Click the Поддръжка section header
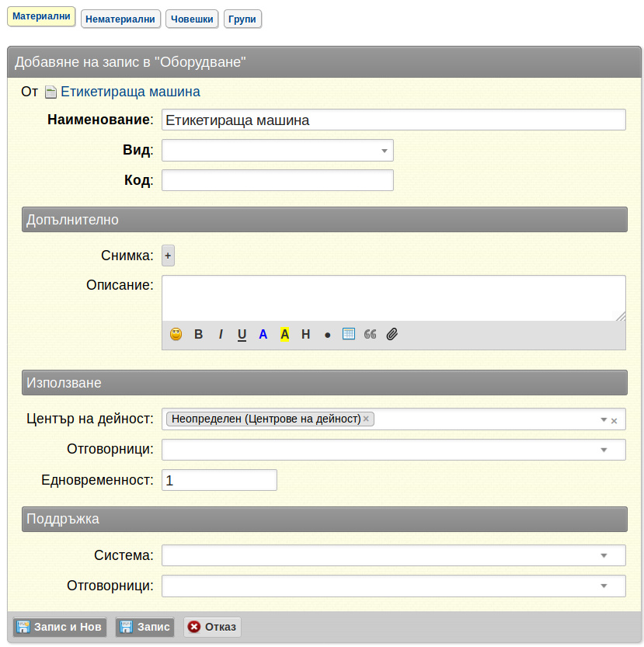 pyautogui.click(x=325, y=519)
